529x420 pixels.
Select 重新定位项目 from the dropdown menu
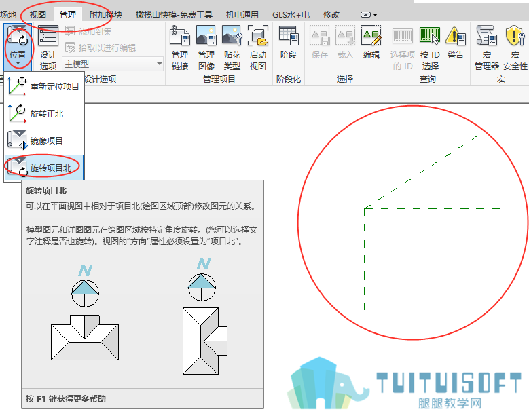[x=44, y=86]
